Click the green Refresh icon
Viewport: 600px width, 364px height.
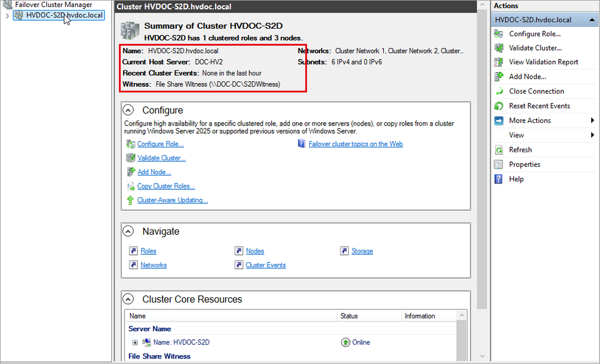click(499, 150)
